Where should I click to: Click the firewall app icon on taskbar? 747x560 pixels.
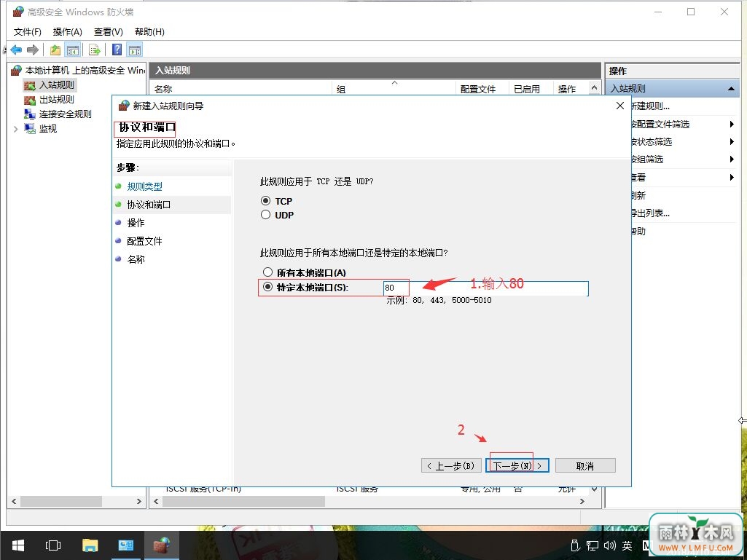point(162,545)
